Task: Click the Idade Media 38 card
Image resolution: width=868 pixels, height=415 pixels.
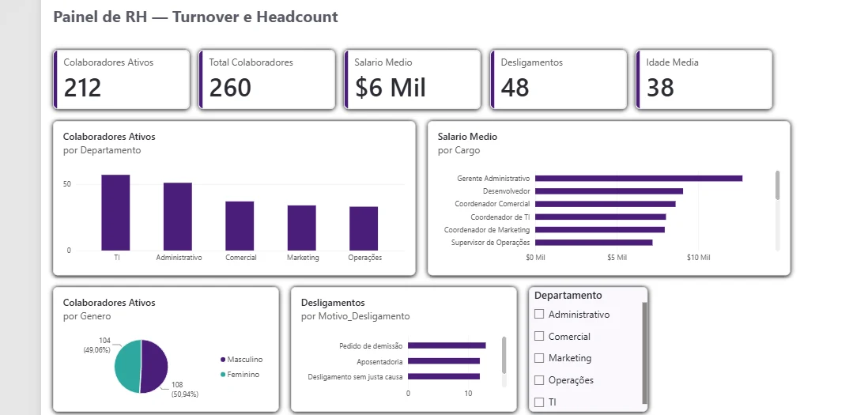Action: point(704,80)
